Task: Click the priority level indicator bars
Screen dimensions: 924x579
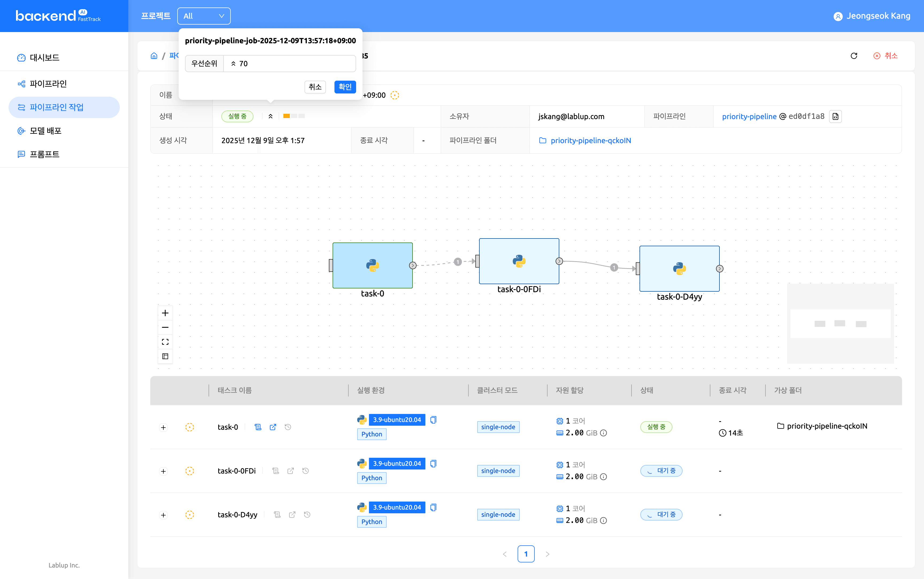Action: (x=294, y=116)
